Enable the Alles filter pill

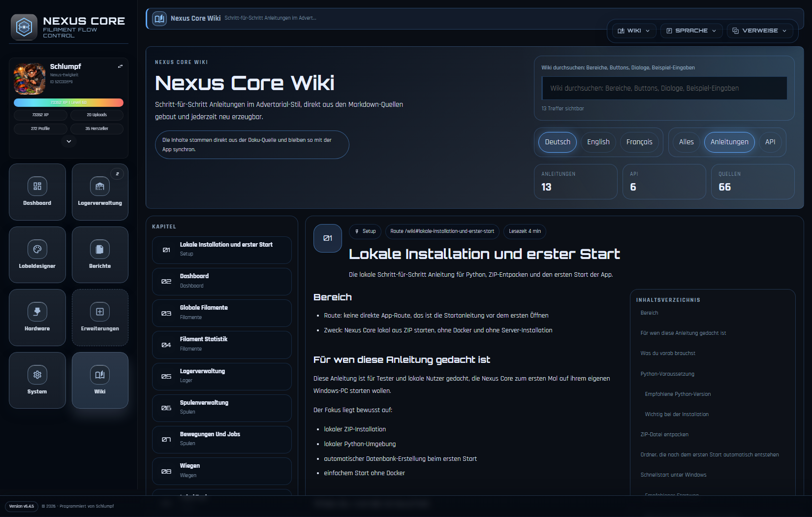pyautogui.click(x=686, y=142)
